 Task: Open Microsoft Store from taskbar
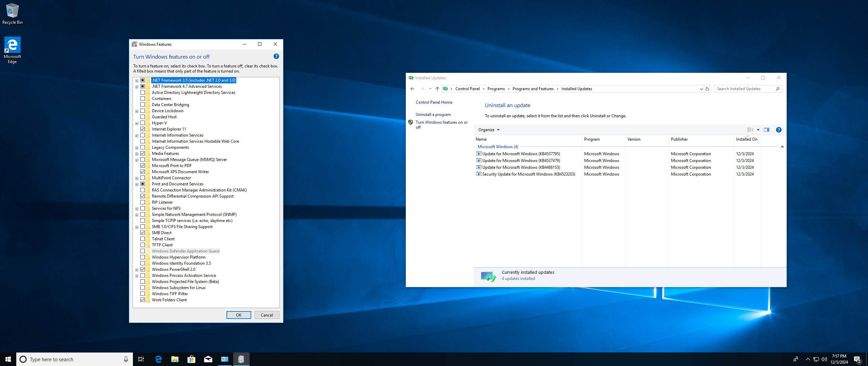pyautogui.click(x=192, y=359)
